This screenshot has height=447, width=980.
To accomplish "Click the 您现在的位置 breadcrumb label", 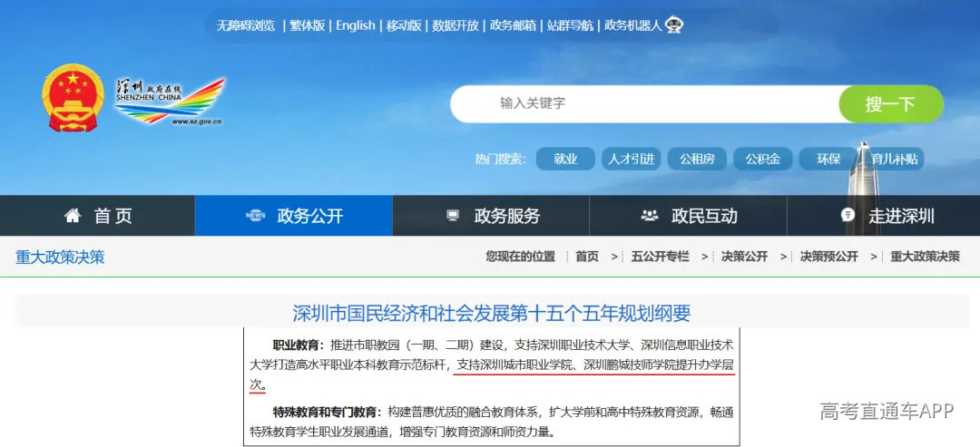I will pos(521,257).
